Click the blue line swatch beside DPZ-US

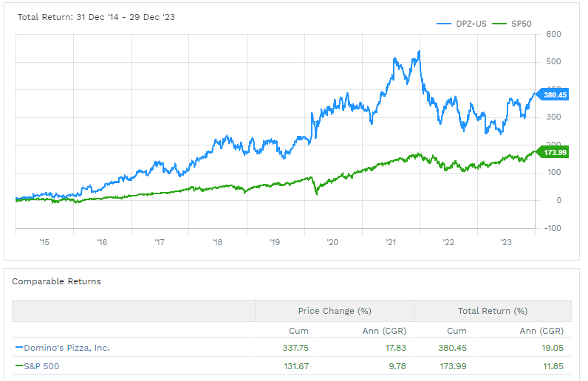pyautogui.click(x=445, y=24)
